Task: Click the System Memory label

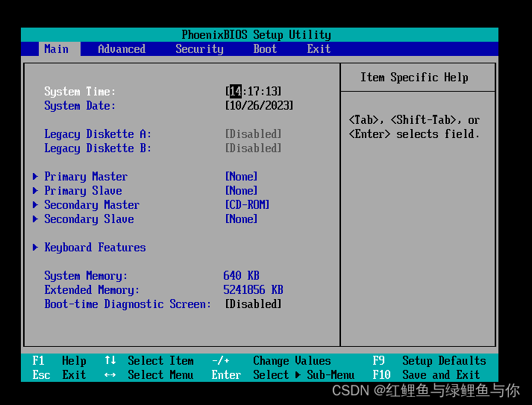Action: click(86, 276)
